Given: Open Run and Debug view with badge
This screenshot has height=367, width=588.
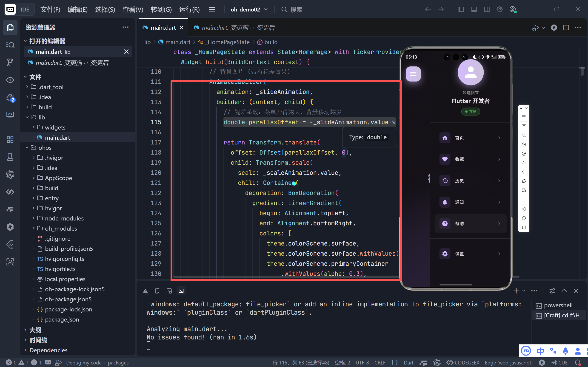Looking at the screenshot, I should pyautogui.click(x=10, y=98).
